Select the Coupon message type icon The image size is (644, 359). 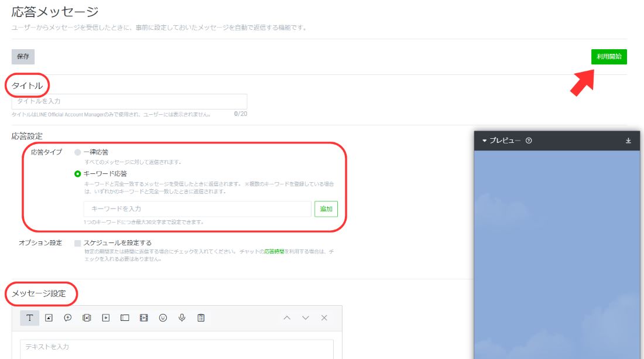(x=87, y=318)
